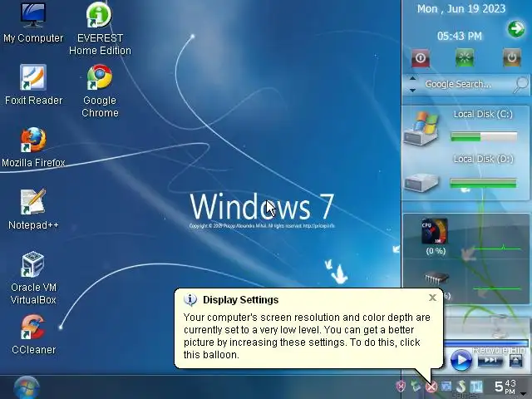The width and height of the screenshot is (532, 399).
Task: Click the small arrow below the taskbar clock
Action: click(525, 394)
